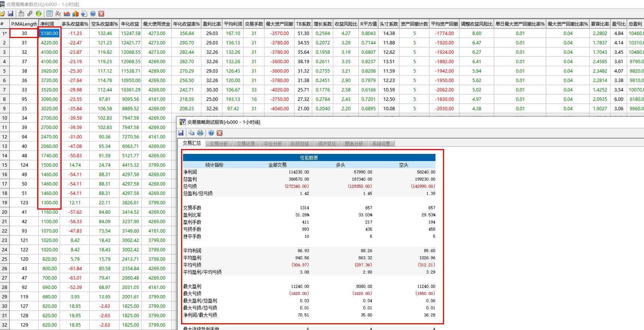Image resolution: width=644 pixels, height=330 pixels.
Task: Click the save icon in test report window
Action: pos(181,133)
